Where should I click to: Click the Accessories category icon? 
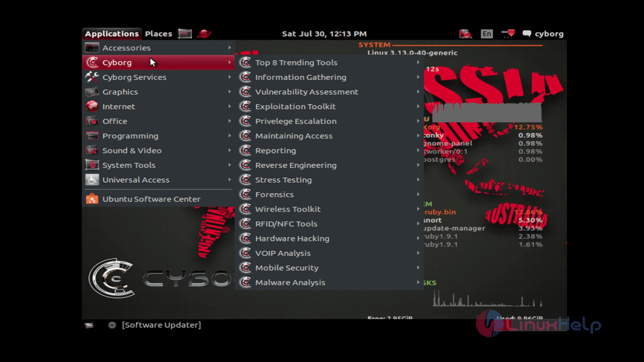(92, 48)
